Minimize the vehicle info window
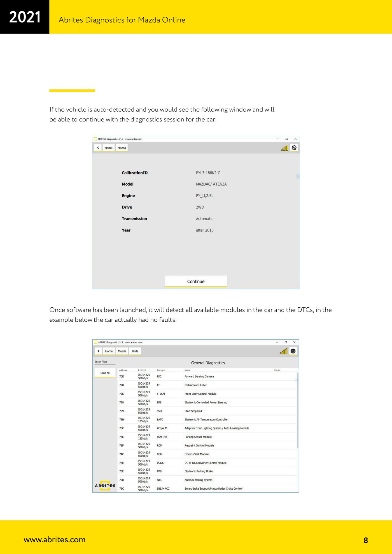The image size is (392, 554). click(278, 139)
